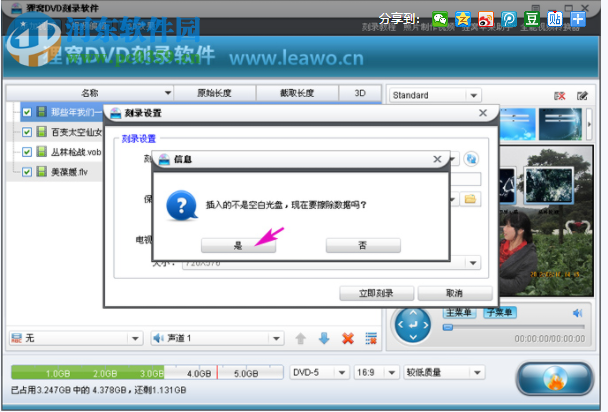Click the template list scroll arrow
Screen dimensions: 608x412
(x=589, y=124)
